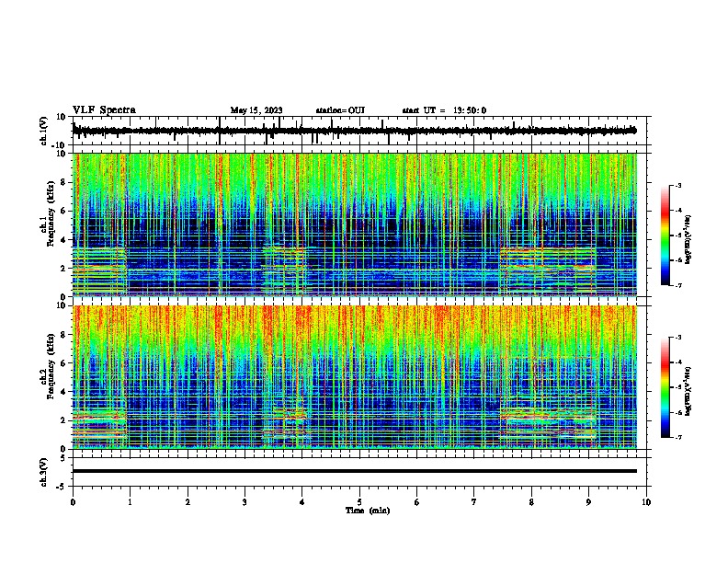This screenshot has width=728, height=563.
Task: Click the "5" tick label on time axis
Action: tap(359, 502)
